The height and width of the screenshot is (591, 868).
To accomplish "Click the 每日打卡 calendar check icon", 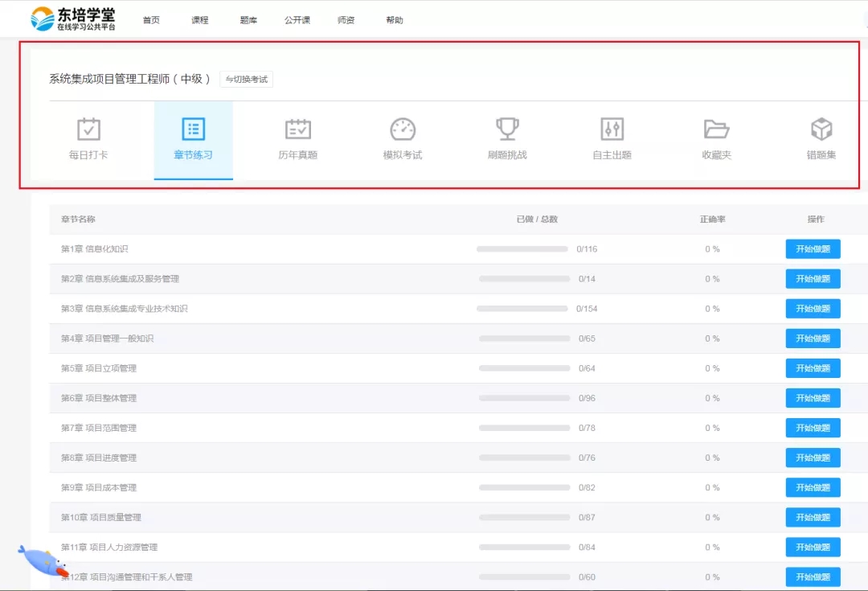I will (88, 129).
